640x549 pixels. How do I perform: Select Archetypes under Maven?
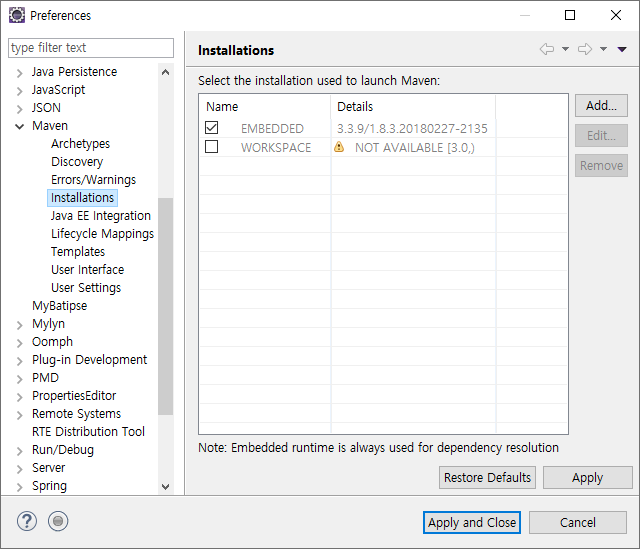pyautogui.click(x=80, y=144)
